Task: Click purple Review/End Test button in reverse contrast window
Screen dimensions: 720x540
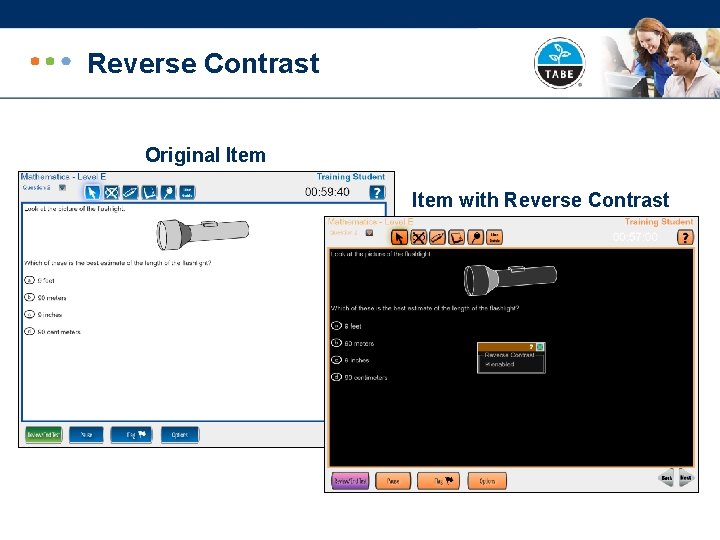Action: [350, 481]
